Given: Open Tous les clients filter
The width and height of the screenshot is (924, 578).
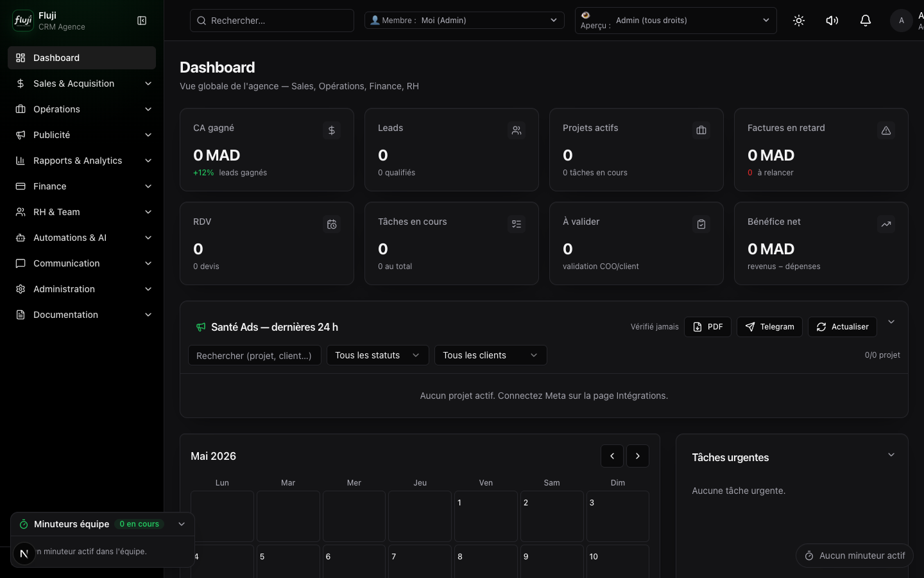Looking at the screenshot, I should (x=491, y=355).
